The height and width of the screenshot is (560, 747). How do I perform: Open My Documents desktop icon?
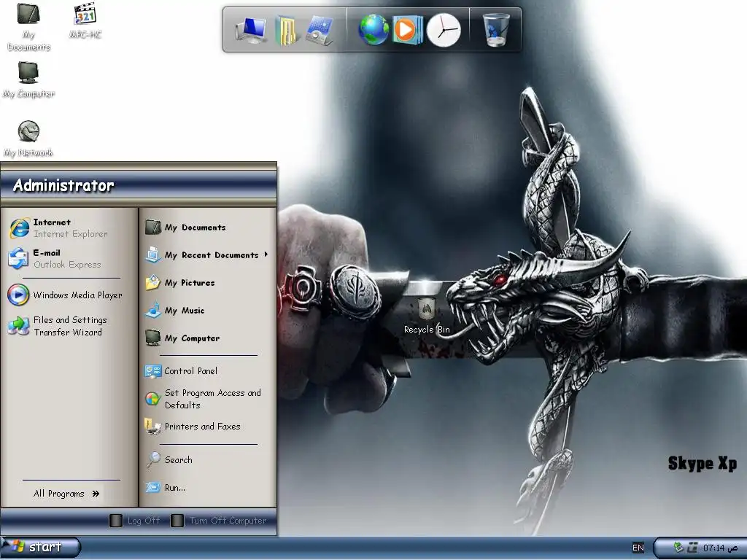[x=28, y=26]
